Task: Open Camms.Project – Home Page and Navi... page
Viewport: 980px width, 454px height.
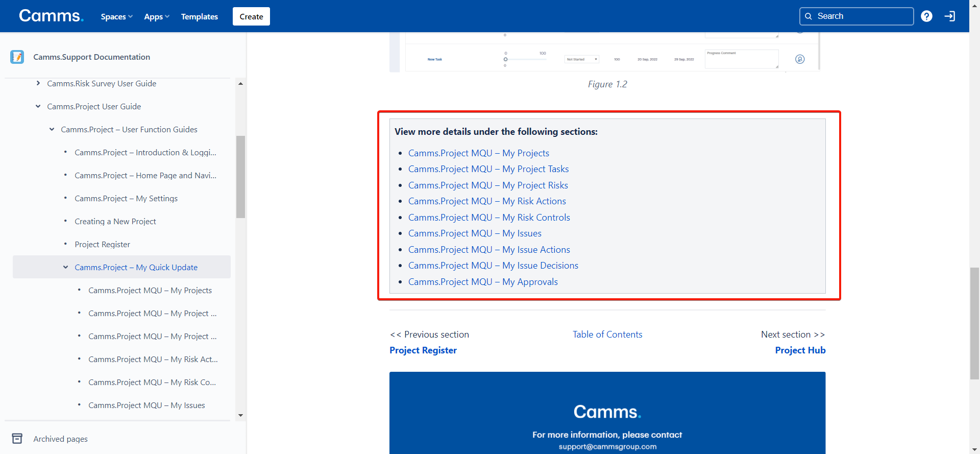Action: point(145,175)
